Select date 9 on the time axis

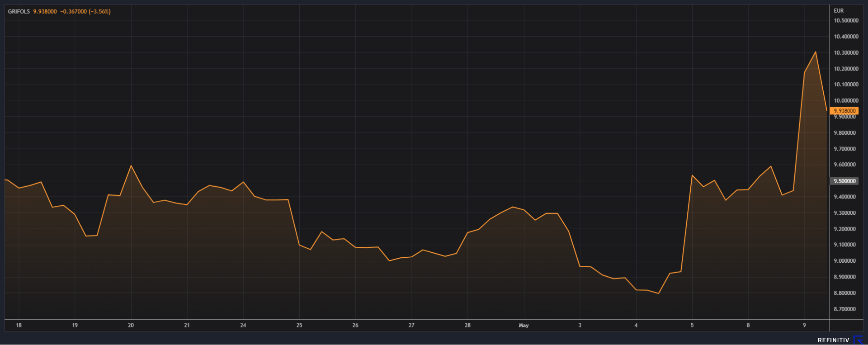tap(804, 325)
